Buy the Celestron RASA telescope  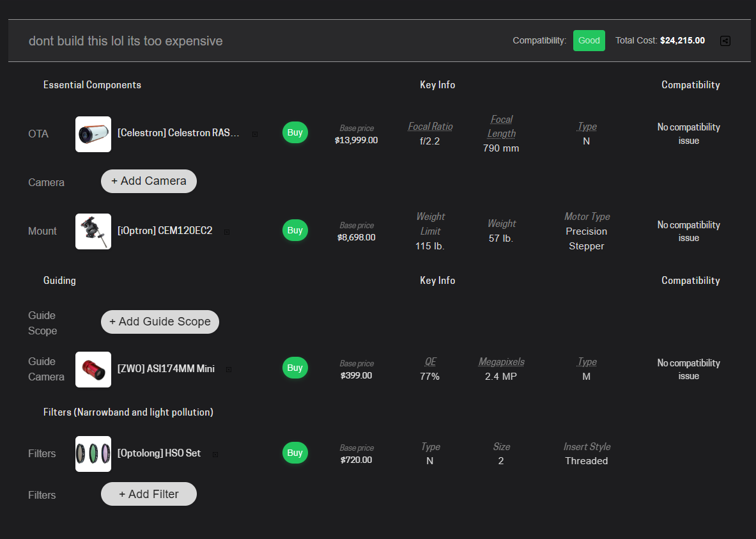pyautogui.click(x=295, y=132)
